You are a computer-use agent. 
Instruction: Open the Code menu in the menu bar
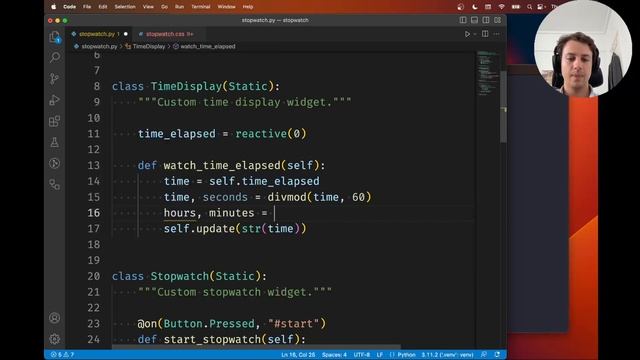point(70,7)
